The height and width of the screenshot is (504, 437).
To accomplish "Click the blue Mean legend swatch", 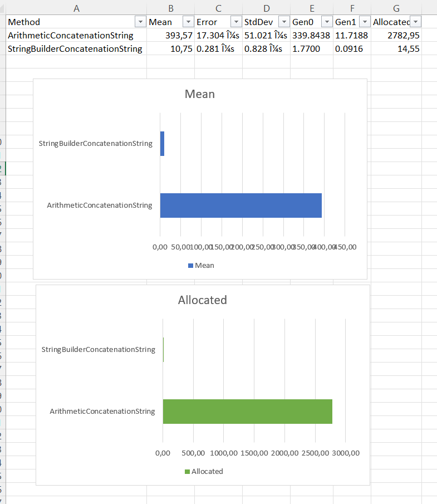I will pos(190,266).
